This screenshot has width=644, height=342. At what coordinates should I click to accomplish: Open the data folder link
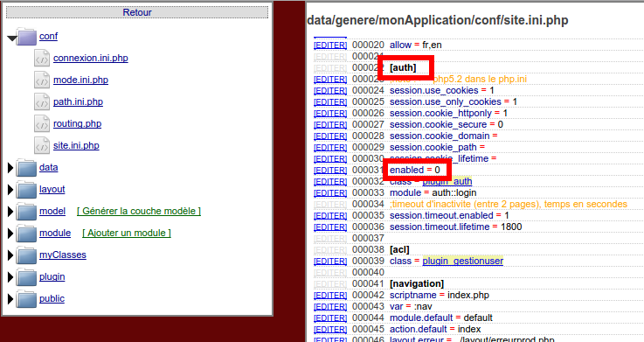tap(48, 167)
